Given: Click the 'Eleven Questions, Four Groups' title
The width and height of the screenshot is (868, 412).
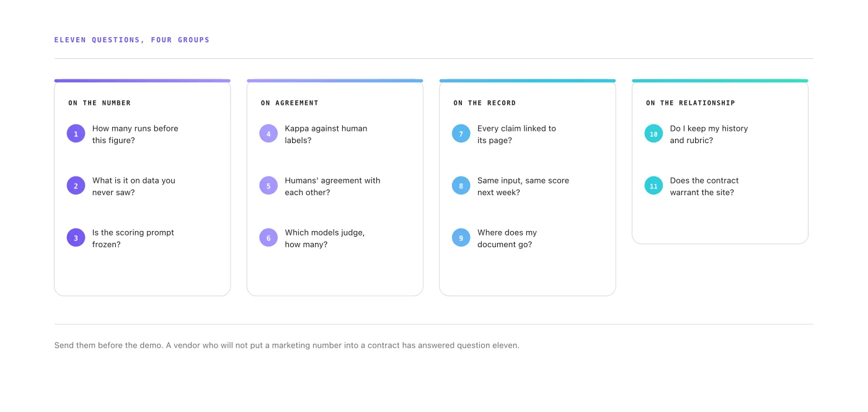Looking at the screenshot, I should tap(132, 40).
